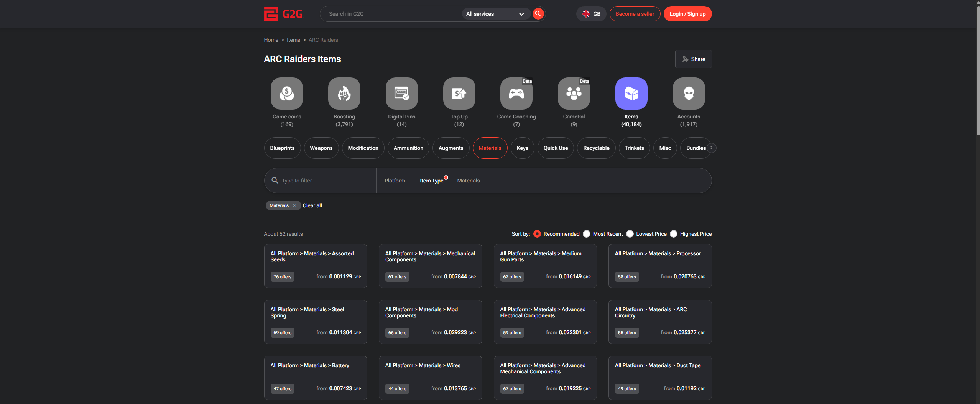Open the Accounts mask icon

[x=689, y=94]
